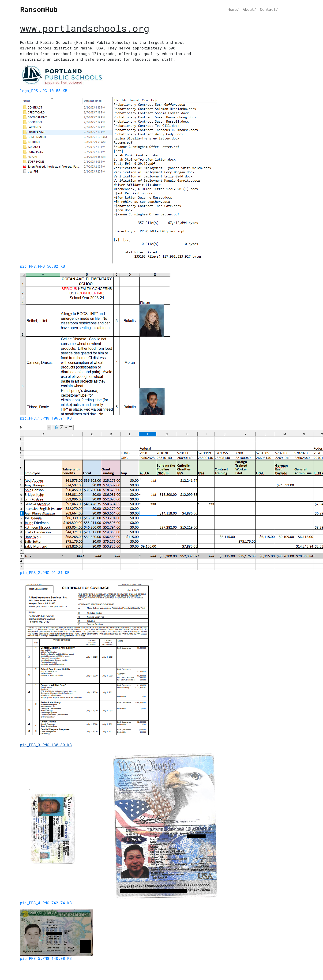Click the 'Boiler & Machinery' coverage row

click(87, 710)
